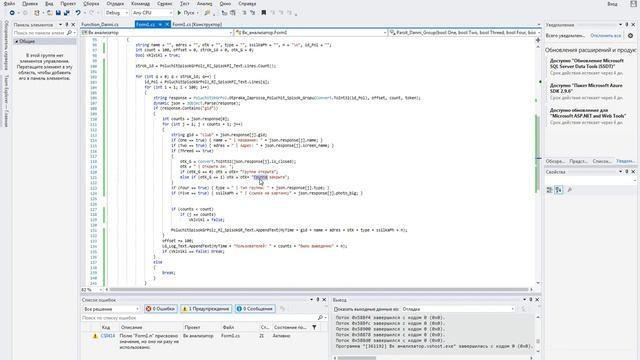The width and height of the screenshot is (640, 360).
Task: Collapse the Общие toolbox group
Action: tap(17, 42)
